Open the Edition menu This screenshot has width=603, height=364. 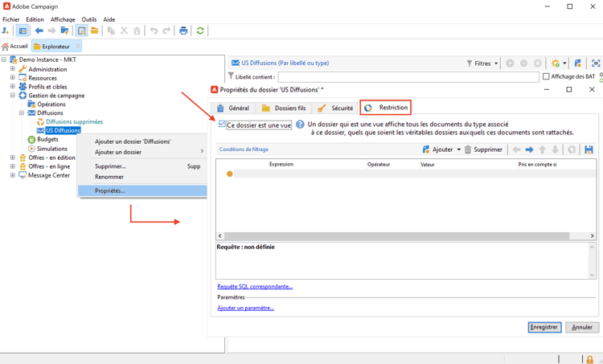click(35, 19)
